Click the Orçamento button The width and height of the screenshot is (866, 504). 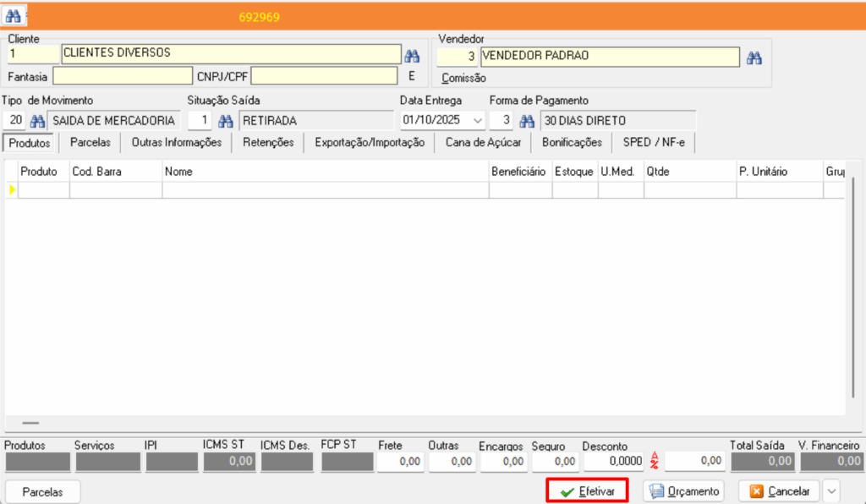[x=685, y=491]
